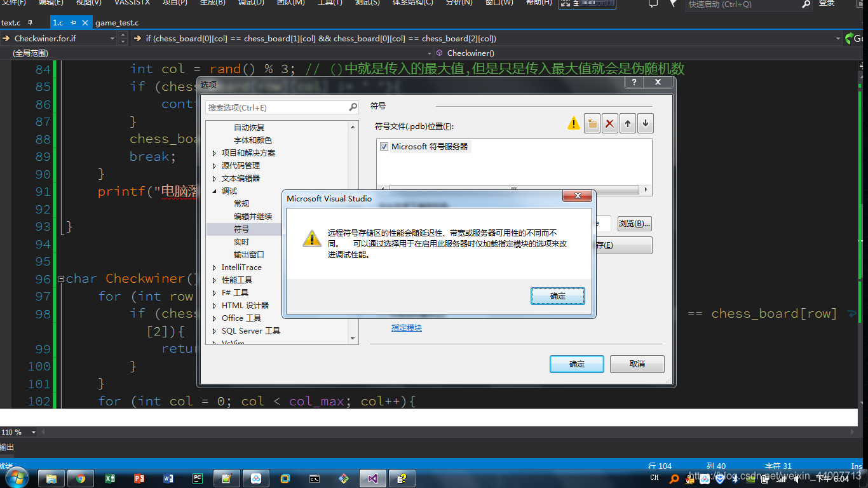
Task: Click the Quick Launch search magnifier icon
Action: coord(806,4)
